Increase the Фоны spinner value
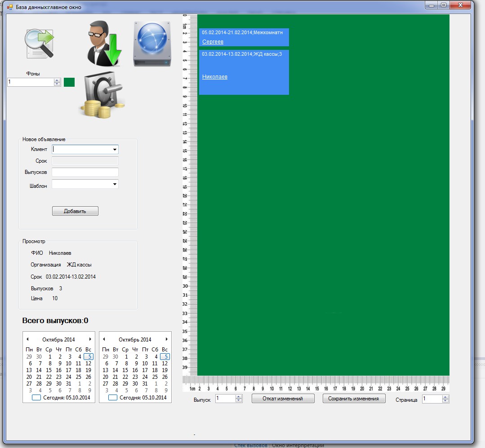 [57, 80]
